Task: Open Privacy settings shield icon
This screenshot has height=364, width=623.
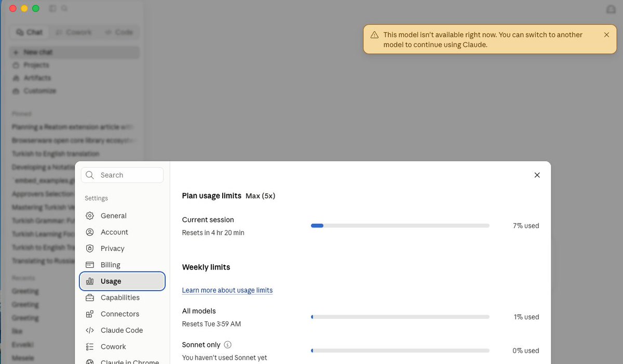Action: coord(90,248)
